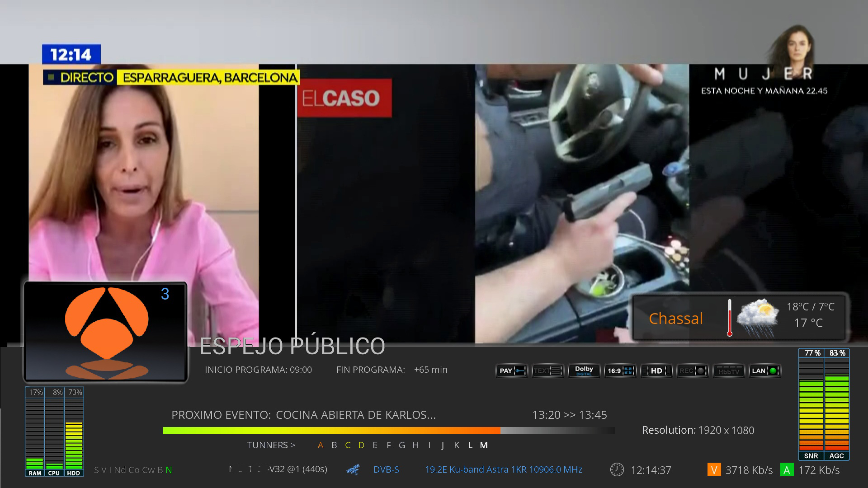Click the 13:20 >> 13:45 time range

[x=570, y=415]
